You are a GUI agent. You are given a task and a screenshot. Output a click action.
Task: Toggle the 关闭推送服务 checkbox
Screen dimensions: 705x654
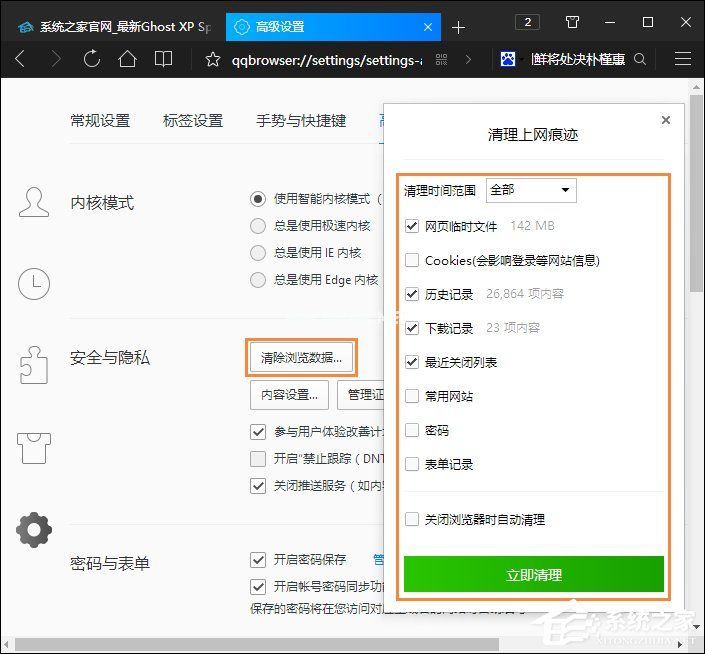(258, 486)
